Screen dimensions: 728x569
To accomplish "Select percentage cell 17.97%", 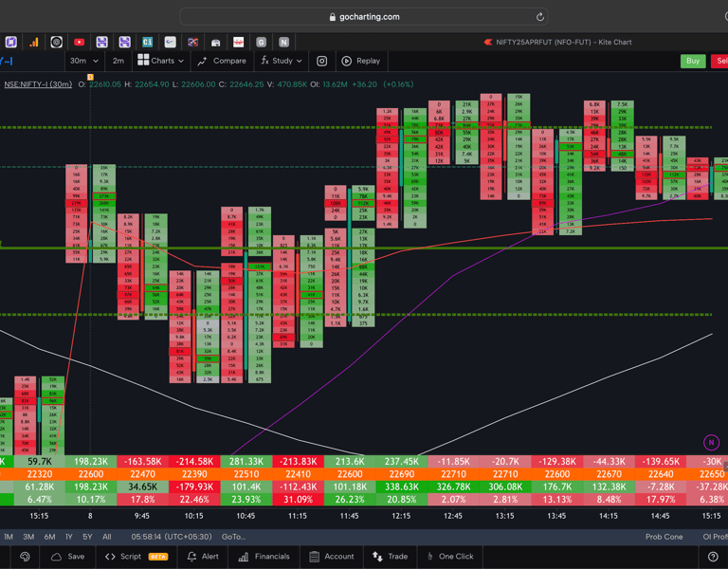I will (661, 500).
